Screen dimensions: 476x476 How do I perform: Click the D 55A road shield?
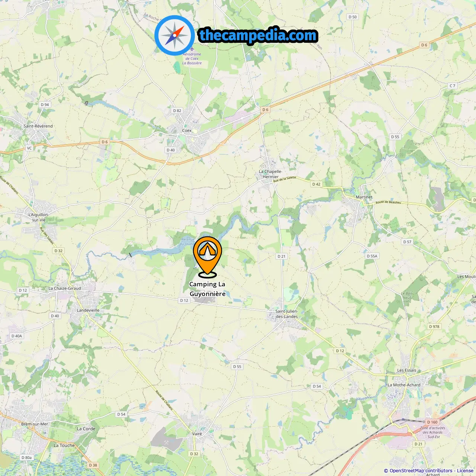pyautogui.click(x=372, y=256)
